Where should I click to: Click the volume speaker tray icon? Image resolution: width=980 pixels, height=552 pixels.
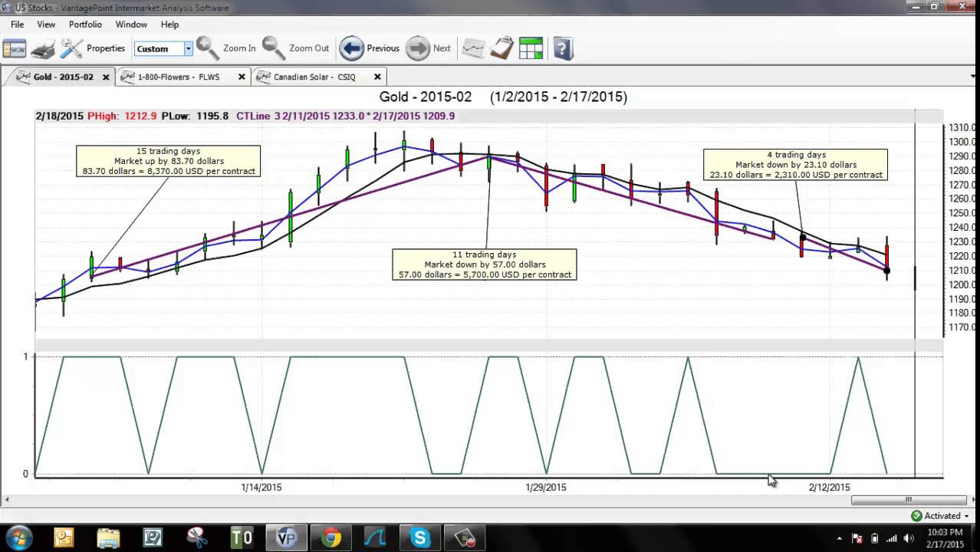tap(909, 538)
